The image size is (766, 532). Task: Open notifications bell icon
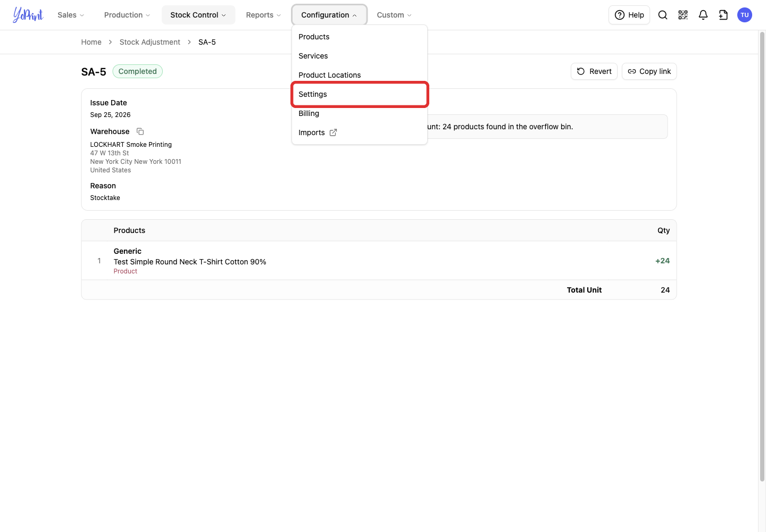[x=703, y=15]
